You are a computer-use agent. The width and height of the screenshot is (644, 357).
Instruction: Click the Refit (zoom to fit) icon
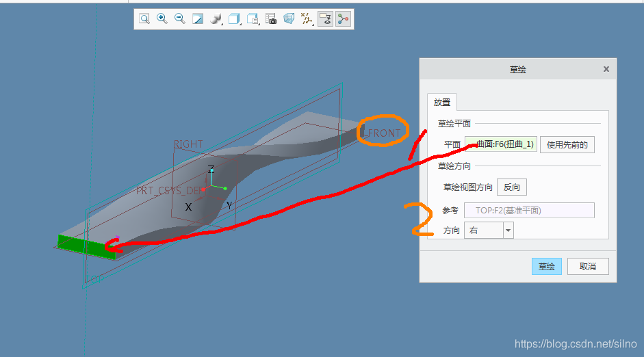[x=144, y=19]
